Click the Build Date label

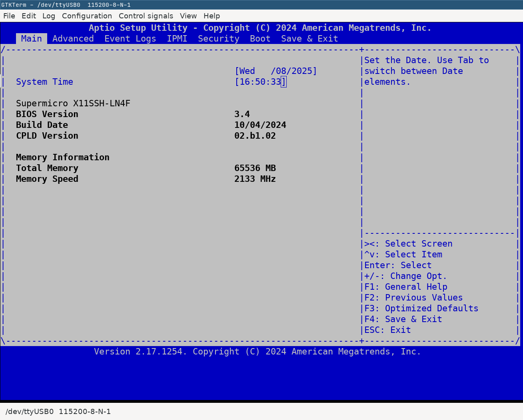click(x=42, y=125)
